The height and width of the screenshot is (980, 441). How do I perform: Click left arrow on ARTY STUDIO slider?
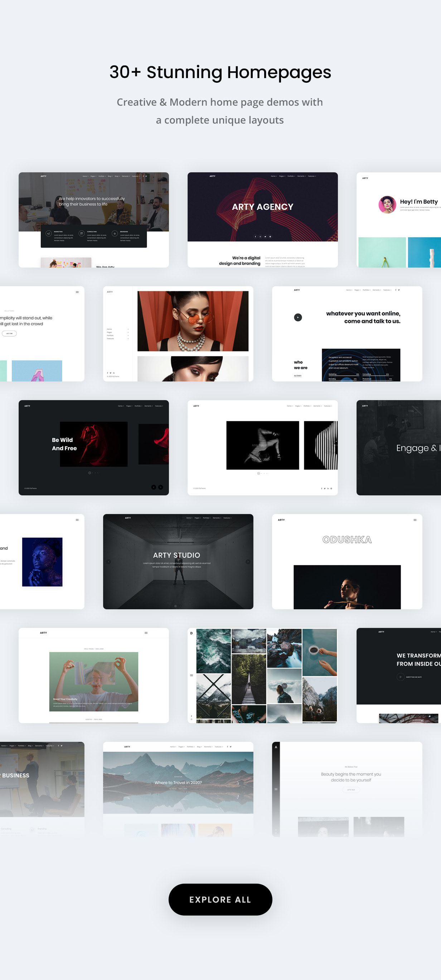(108, 562)
